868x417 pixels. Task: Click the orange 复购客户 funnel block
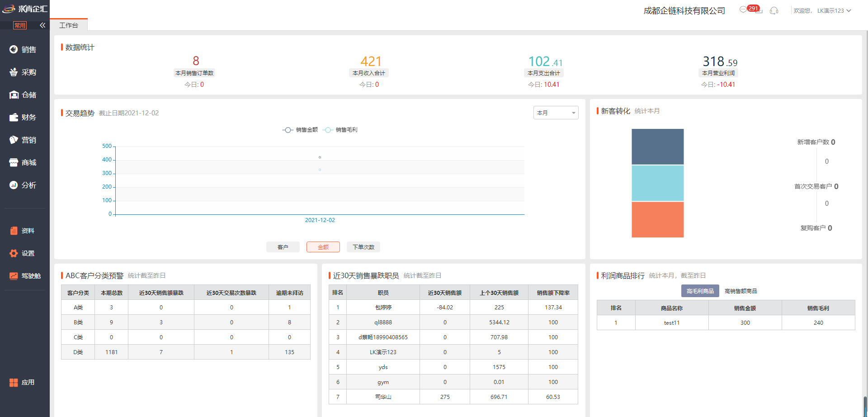(x=657, y=219)
